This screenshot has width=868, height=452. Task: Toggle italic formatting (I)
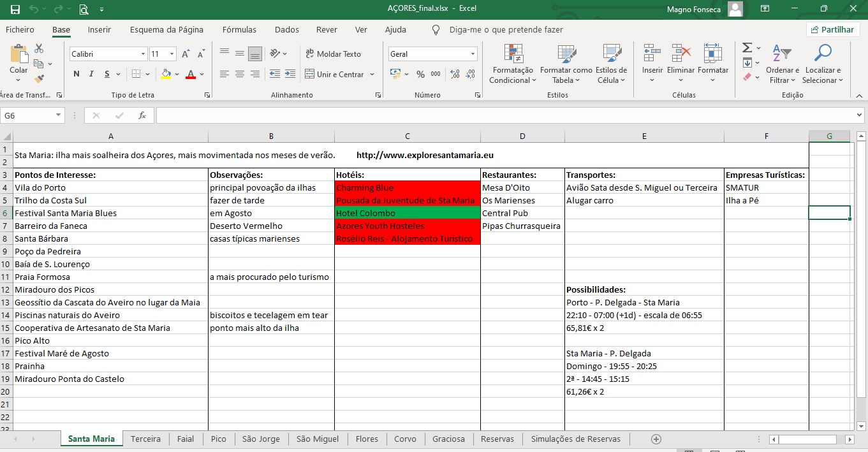pos(92,74)
